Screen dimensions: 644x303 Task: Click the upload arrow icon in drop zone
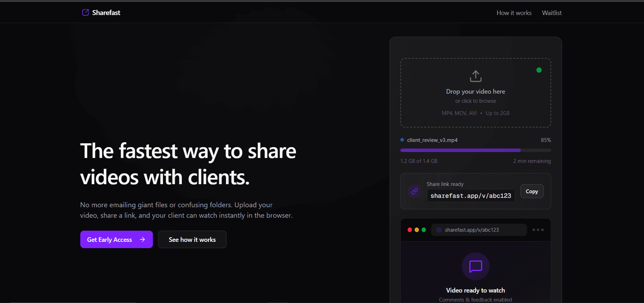(475, 76)
